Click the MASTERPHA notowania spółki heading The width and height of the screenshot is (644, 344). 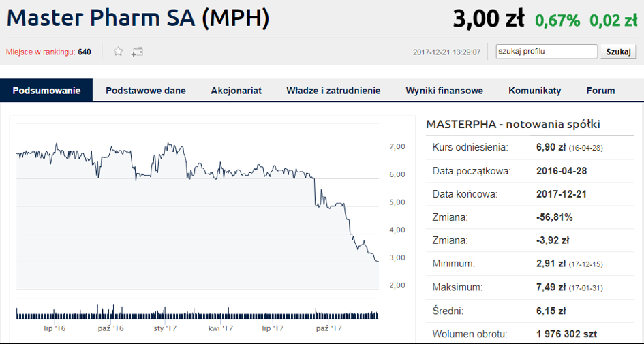tap(513, 124)
